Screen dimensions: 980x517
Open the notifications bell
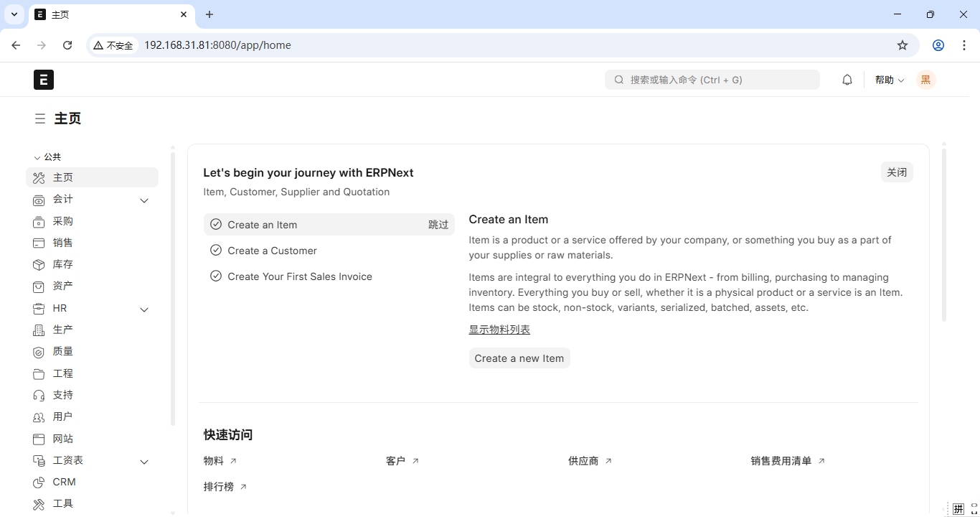click(847, 80)
